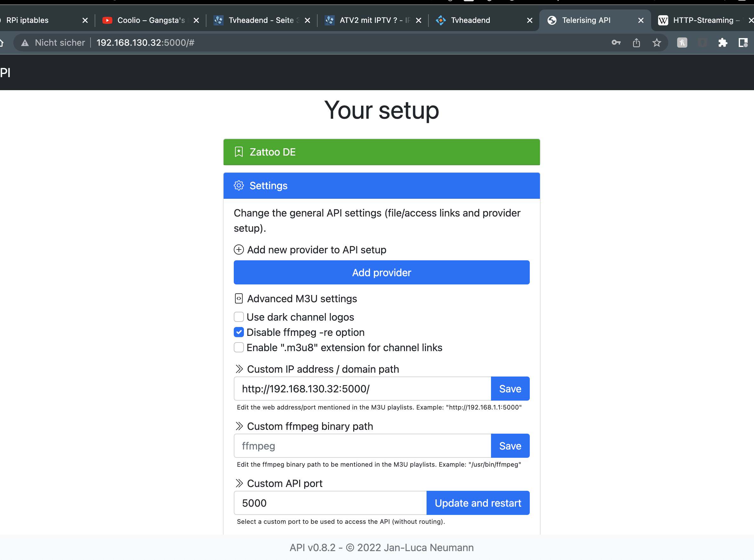The image size is (754, 560).
Task: Focus the custom API port field
Action: tap(330, 503)
